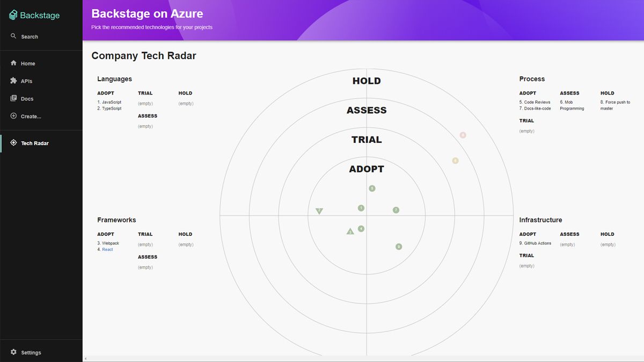Open APIs via the puzzle piece icon
This screenshot has width=644, height=362.
click(x=13, y=81)
